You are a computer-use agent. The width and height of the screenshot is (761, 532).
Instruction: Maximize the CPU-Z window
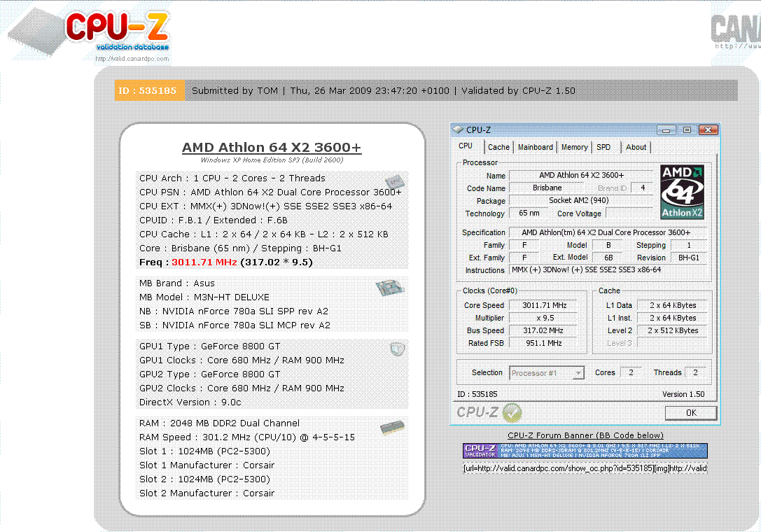687,130
